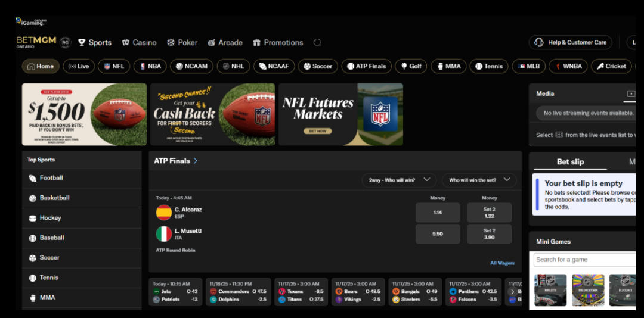The height and width of the screenshot is (318, 644).
Task: Open ATP Finals section via chevron arrow
Action: 196,161
